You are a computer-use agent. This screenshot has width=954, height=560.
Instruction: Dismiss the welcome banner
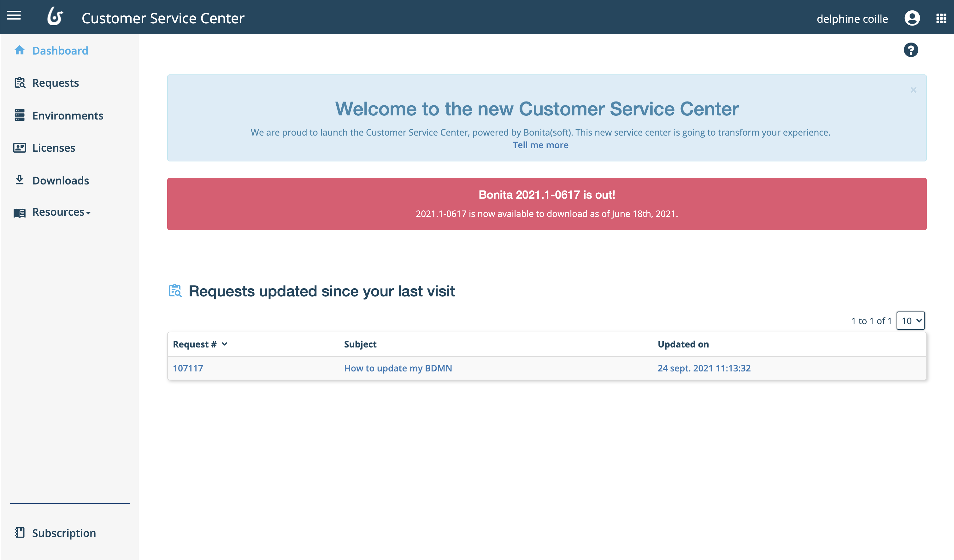click(x=913, y=90)
